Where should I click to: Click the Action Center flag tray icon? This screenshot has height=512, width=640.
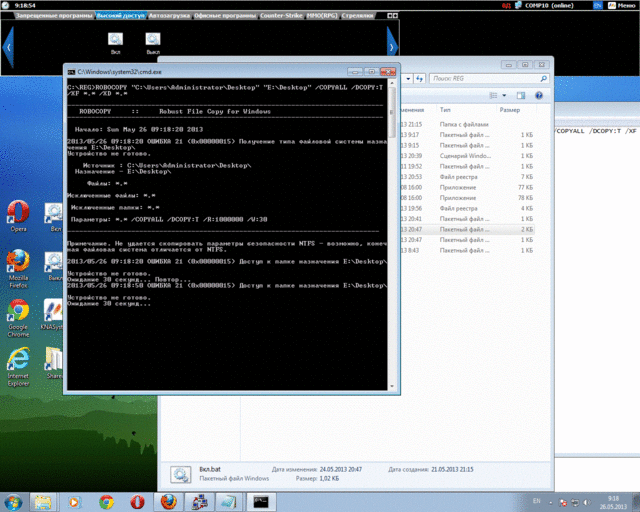tap(563, 503)
